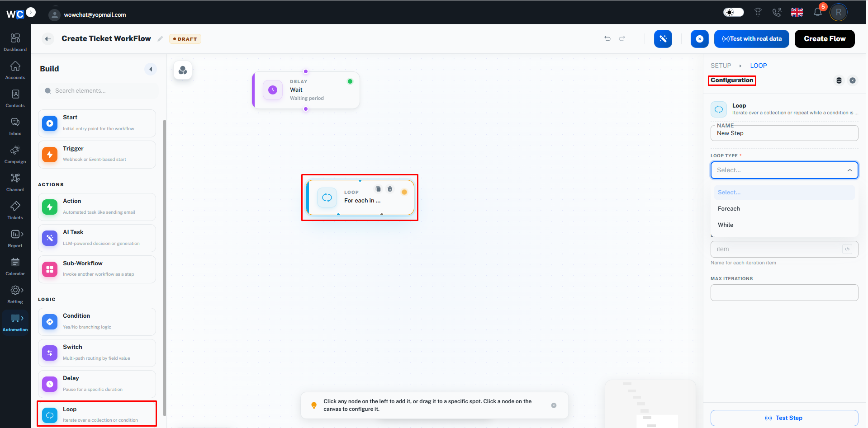Open Channel section
This screenshot has height=428, width=868.
coord(15,182)
